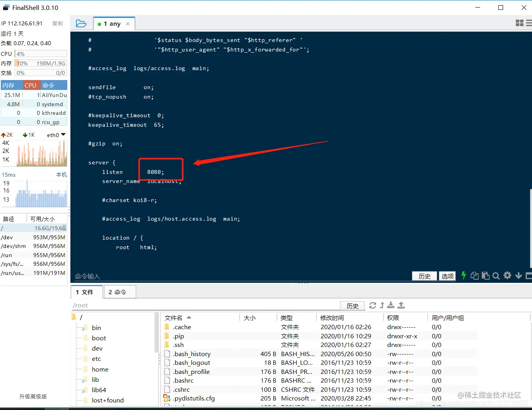The width and height of the screenshot is (532, 410).
Task: Click the 内存 memory usage bar
Action: [x=41, y=63]
